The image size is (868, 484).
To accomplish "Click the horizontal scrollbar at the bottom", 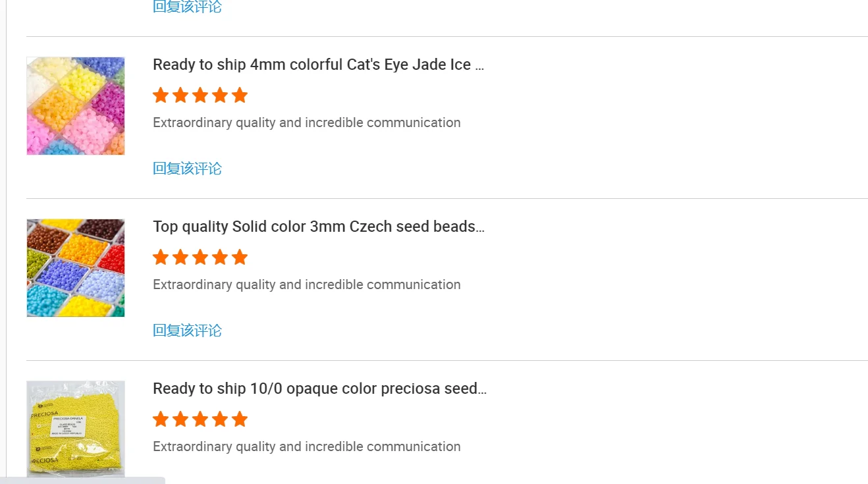I will pyautogui.click(x=82, y=480).
